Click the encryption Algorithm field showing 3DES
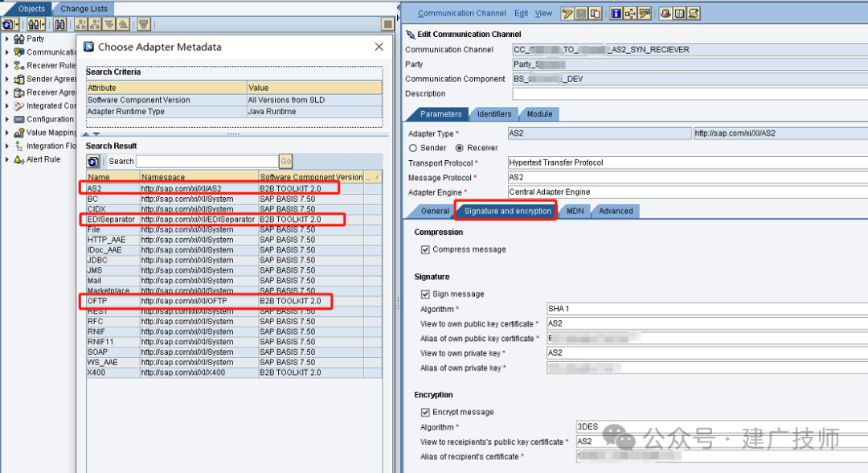Screen dimensions: 868x473 click(x=722, y=426)
